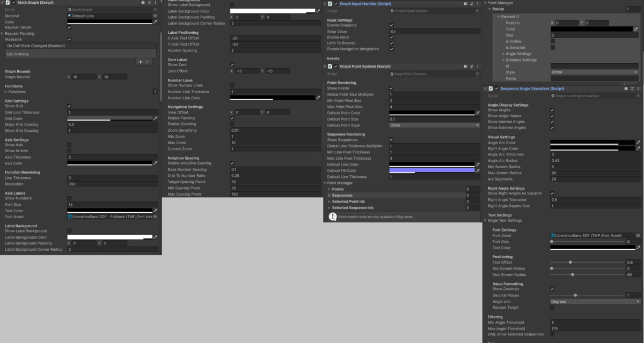
Task: Open Graph Point System three-dot menu
Action: click(x=477, y=66)
